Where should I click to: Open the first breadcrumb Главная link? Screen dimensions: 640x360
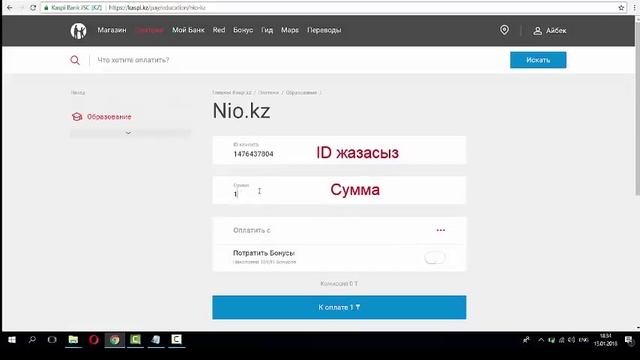point(232,93)
